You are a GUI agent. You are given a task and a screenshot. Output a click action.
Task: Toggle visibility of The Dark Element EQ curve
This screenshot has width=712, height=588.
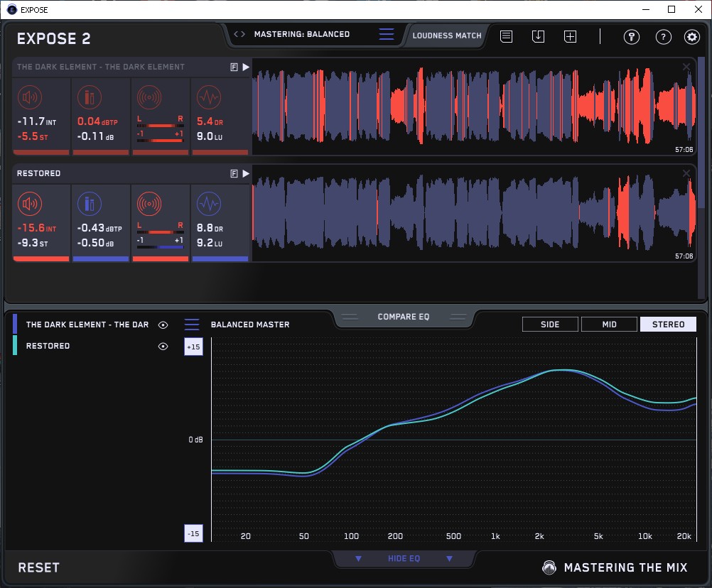(x=163, y=325)
